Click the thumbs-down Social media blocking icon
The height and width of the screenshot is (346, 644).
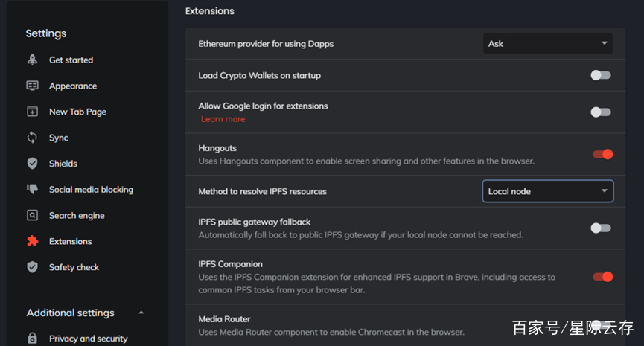pos(32,189)
